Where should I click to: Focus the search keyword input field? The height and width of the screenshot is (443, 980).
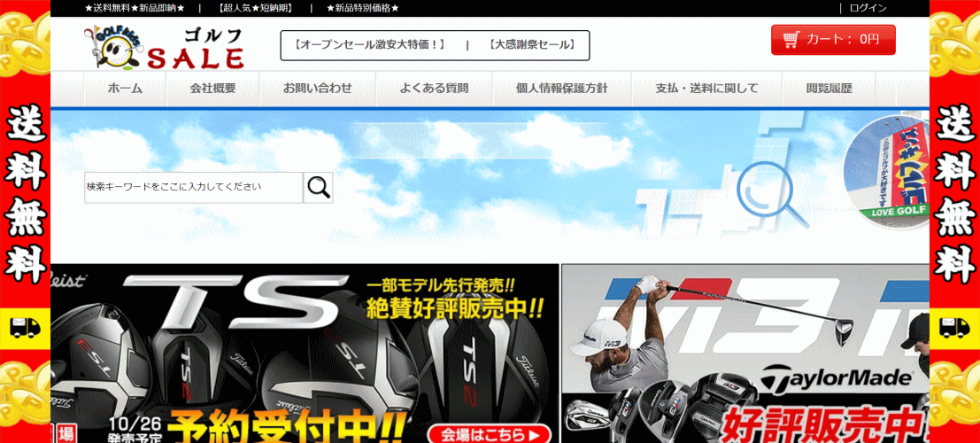click(193, 188)
